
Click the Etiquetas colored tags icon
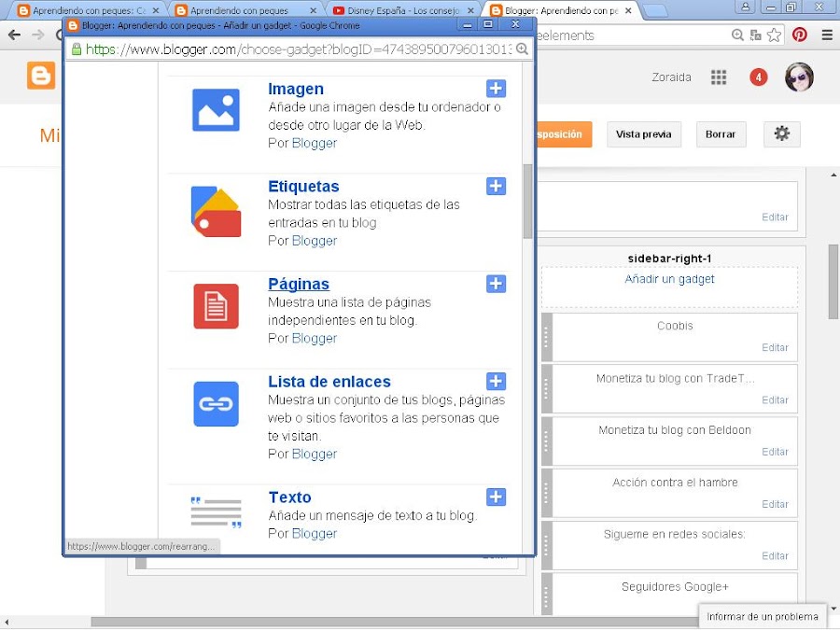[x=216, y=211]
